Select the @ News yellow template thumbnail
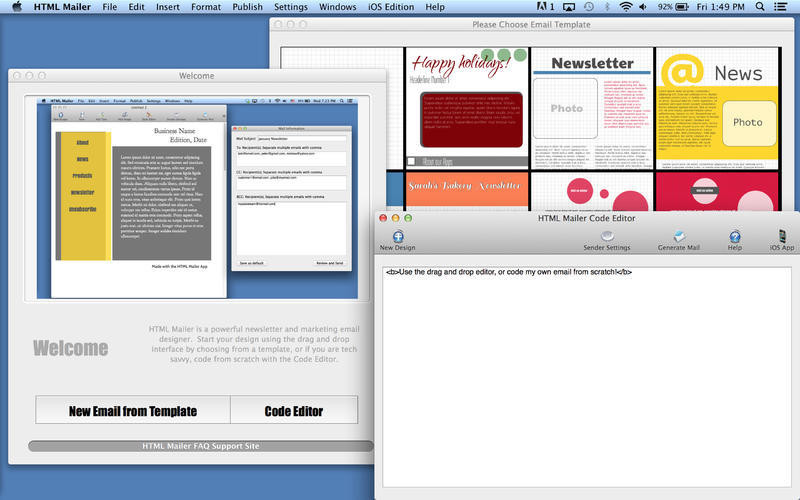The height and width of the screenshot is (500, 800). coord(717,108)
